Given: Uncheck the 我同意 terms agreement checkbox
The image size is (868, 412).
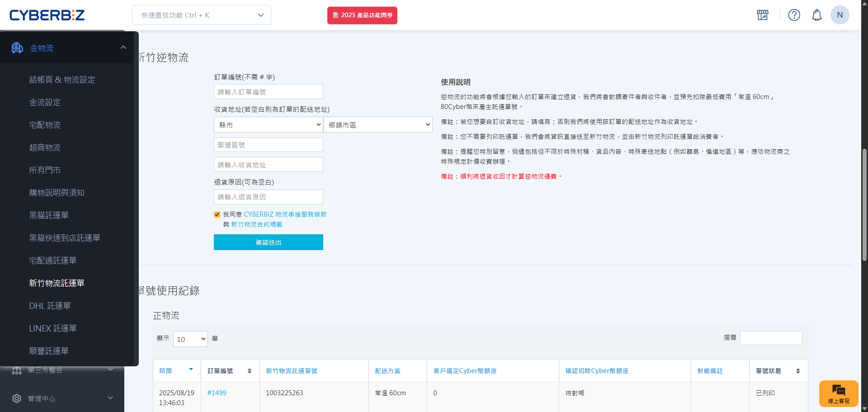Looking at the screenshot, I should click(217, 215).
